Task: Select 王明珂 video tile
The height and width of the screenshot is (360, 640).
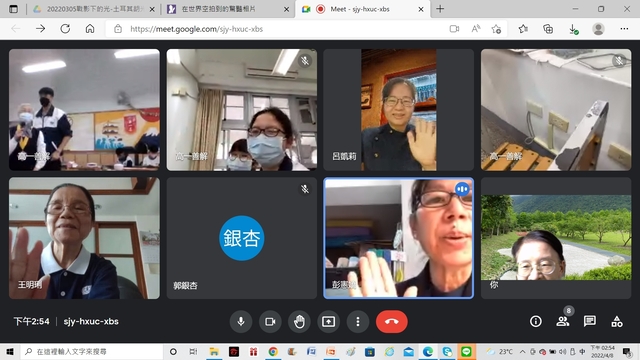Action: tap(84, 238)
